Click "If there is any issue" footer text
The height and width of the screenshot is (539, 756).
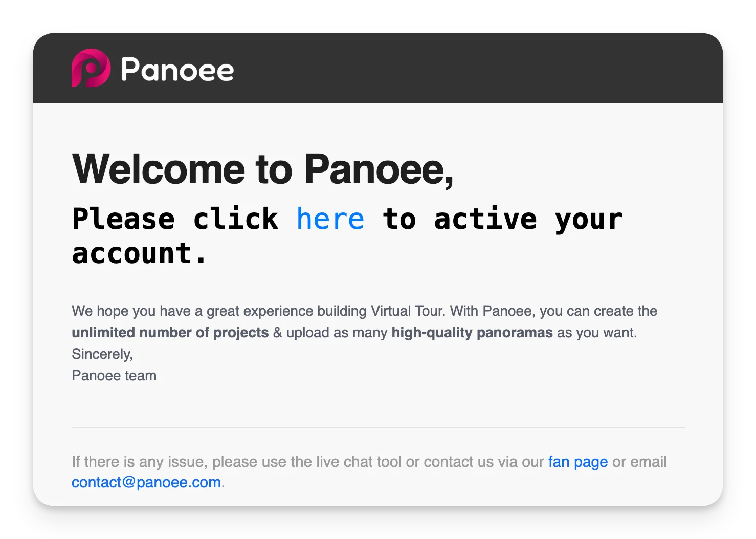point(139,462)
